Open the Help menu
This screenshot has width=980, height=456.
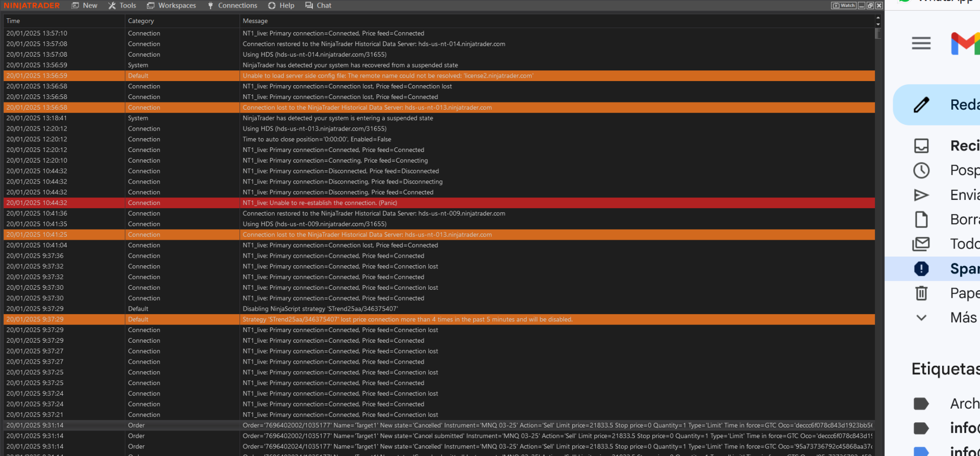click(281, 6)
